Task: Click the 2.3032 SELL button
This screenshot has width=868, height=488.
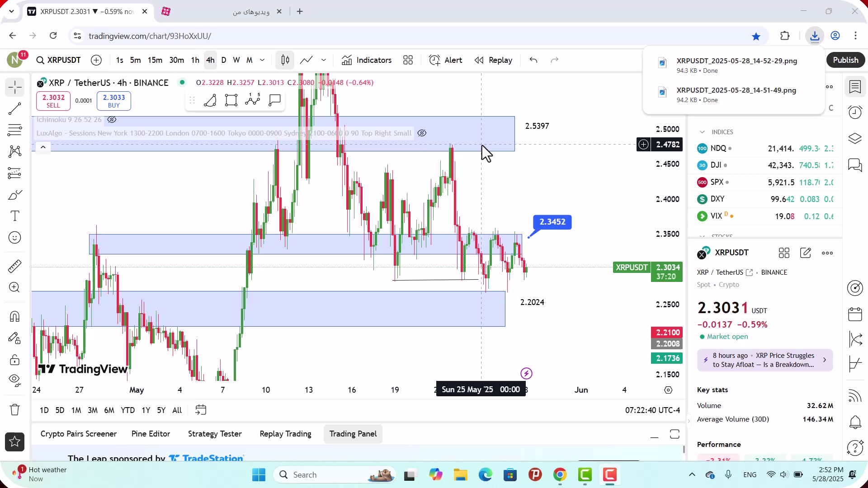Action: click(53, 101)
